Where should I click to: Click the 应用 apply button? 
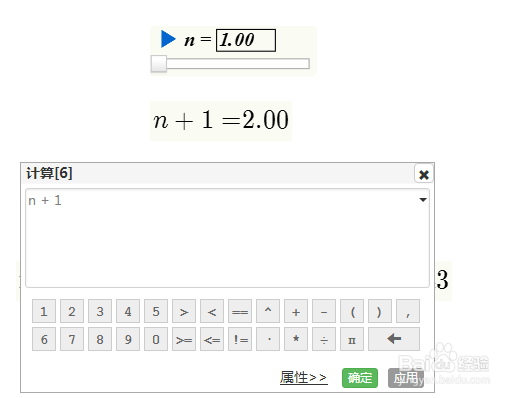406,378
